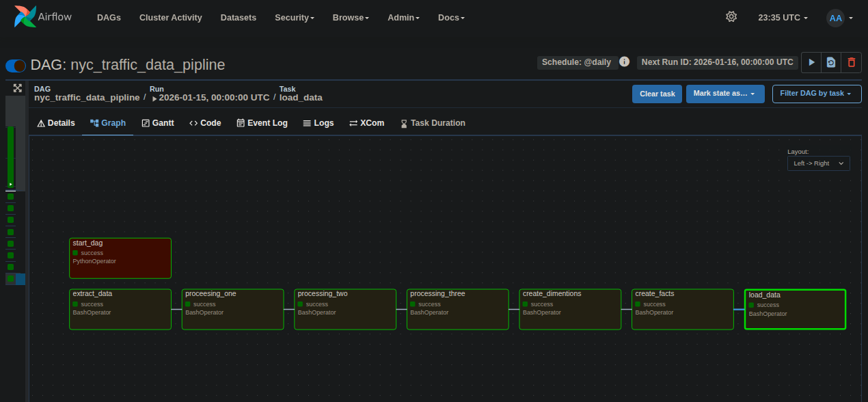This screenshot has width=868, height=402.
Task: Click the schedule info icon
Action: (x=624, y=62)
